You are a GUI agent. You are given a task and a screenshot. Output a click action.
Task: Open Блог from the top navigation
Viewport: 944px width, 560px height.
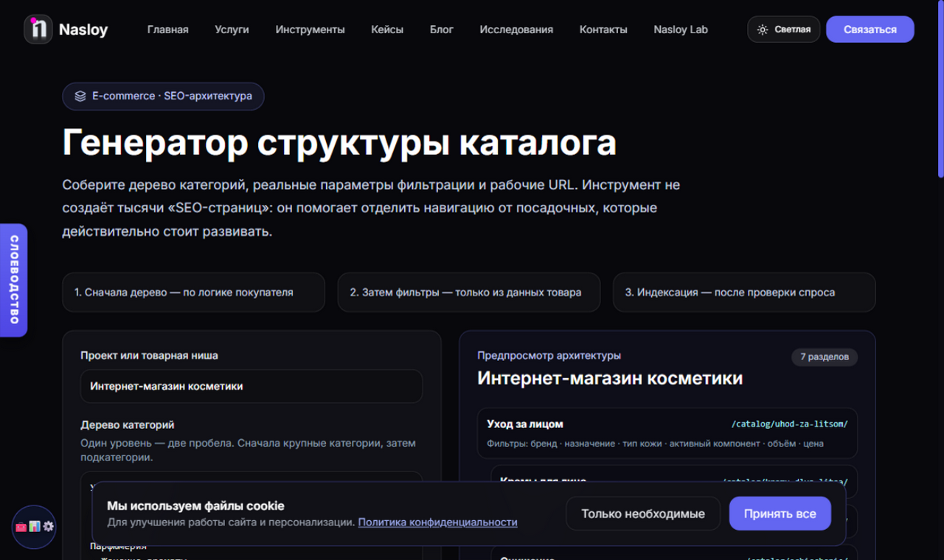click(442, 29)
